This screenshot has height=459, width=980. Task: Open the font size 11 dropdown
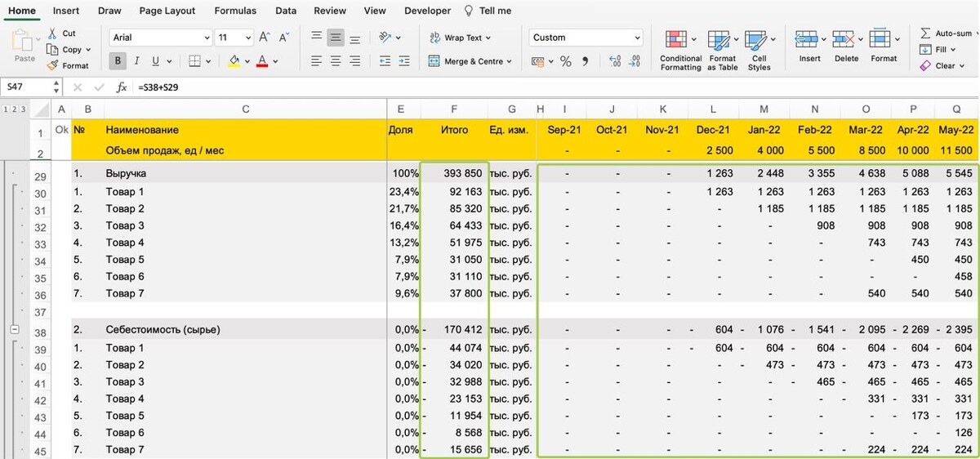[247, 38]
